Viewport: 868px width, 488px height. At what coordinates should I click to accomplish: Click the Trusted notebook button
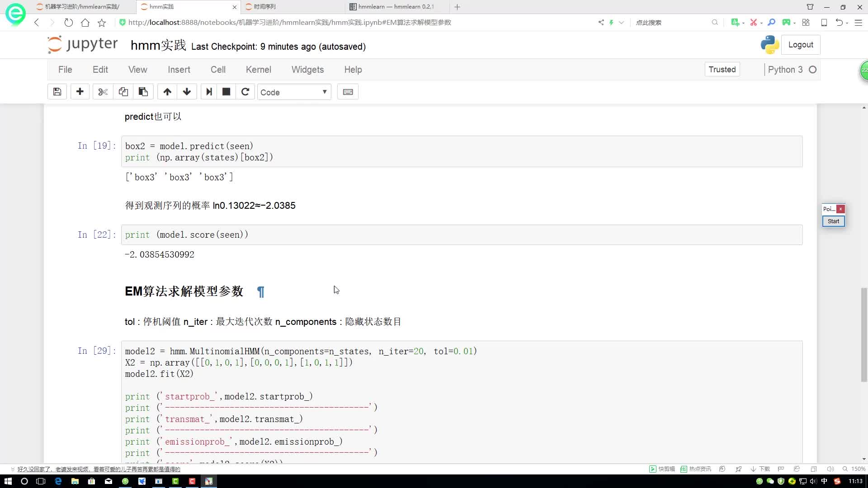pyautogui.click(x=722, y=70)
